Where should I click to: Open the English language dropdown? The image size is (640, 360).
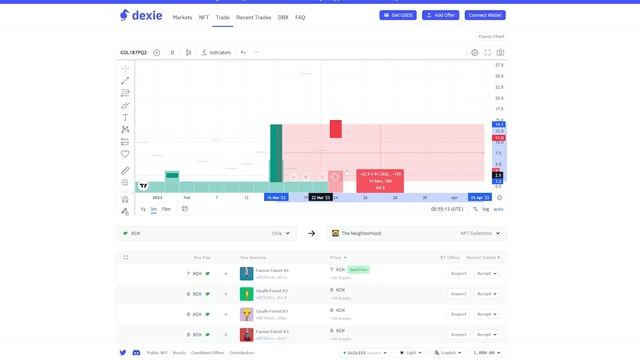[x=447, y=353]
